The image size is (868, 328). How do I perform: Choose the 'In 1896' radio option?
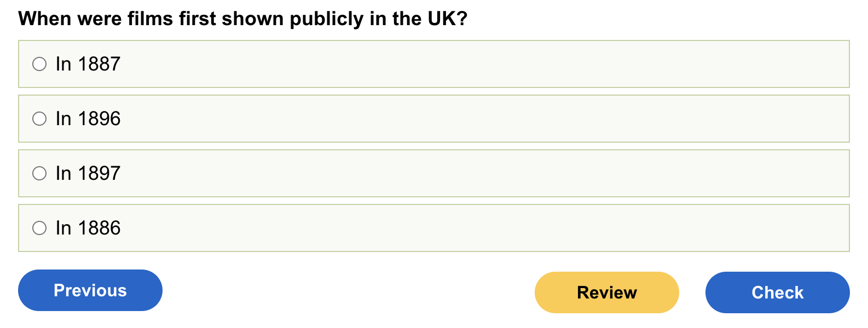pos(39,119)
